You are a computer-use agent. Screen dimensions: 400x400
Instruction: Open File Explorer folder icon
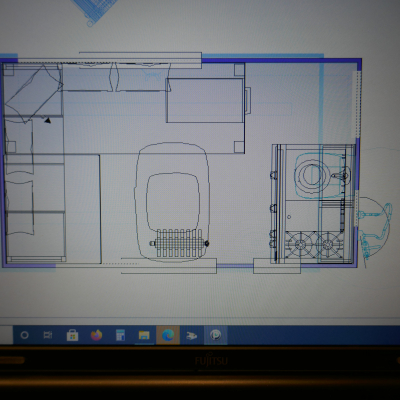tap(144, 335)
